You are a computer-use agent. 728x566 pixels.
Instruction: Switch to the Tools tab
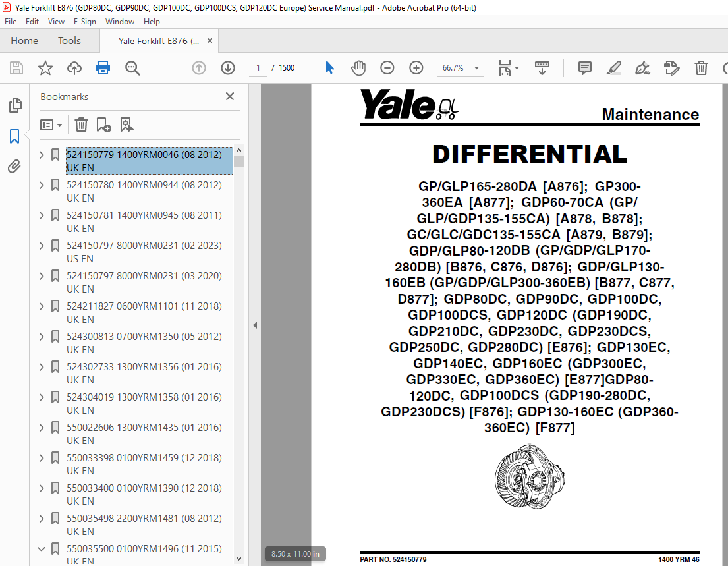point(69,41)
